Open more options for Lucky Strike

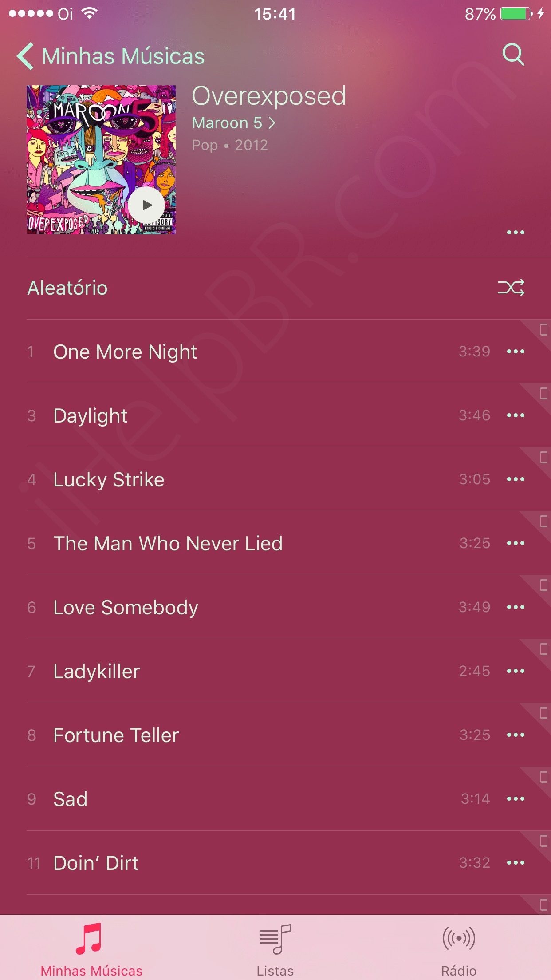click(x=516, y=479)
